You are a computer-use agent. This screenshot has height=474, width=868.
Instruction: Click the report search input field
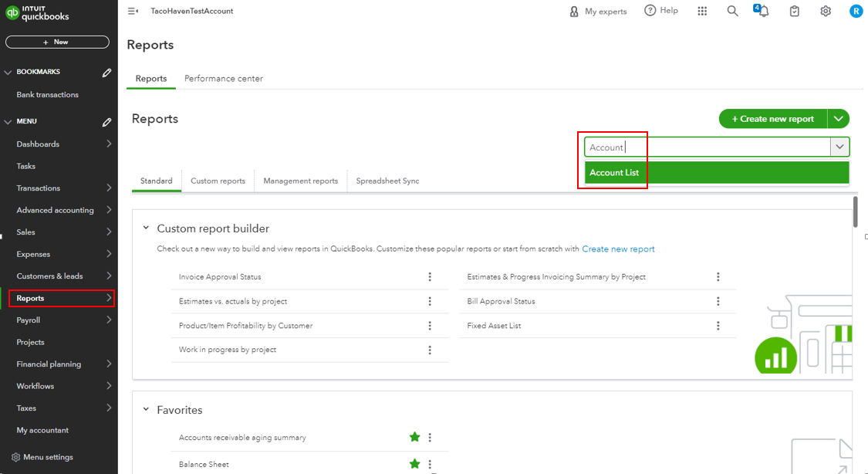coord(708,147)
